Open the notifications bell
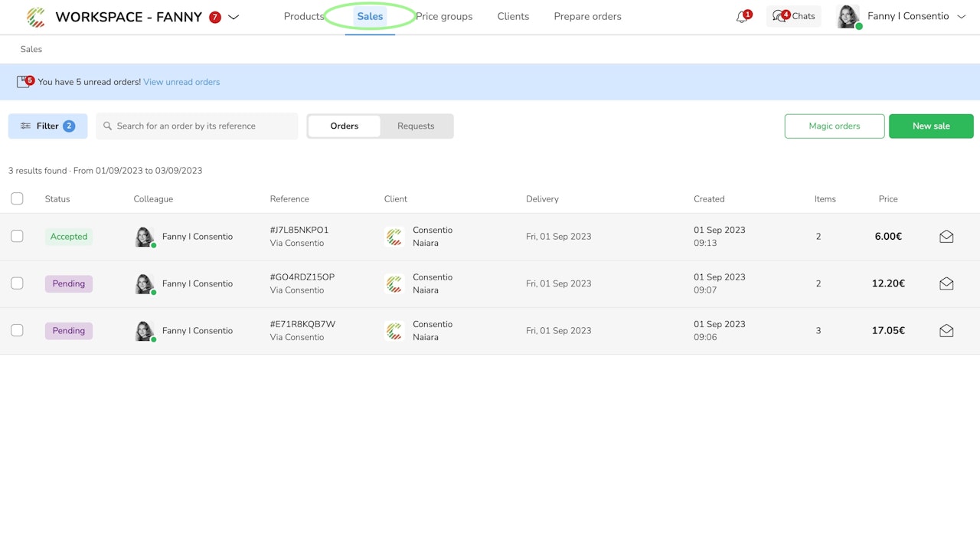Screen dimensions: 980x537 (x=741, y=17)
